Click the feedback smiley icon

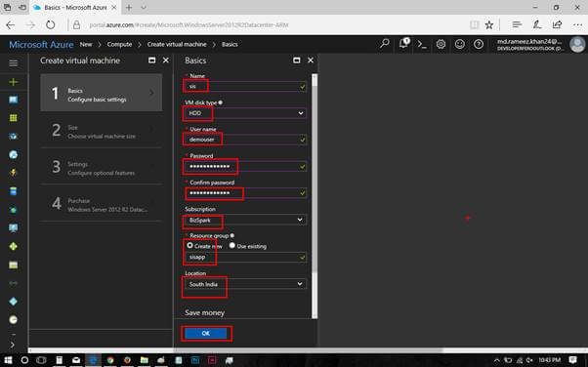tap(460, 44)
